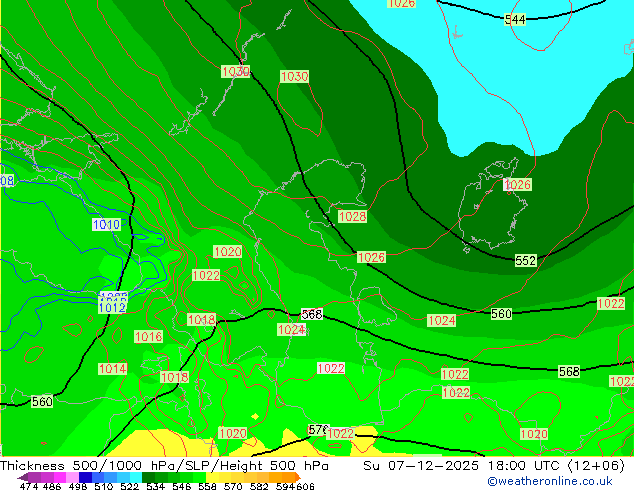Click the 570 legend scale value
Screen dimensions: 634x490
[x=233, y=486]
